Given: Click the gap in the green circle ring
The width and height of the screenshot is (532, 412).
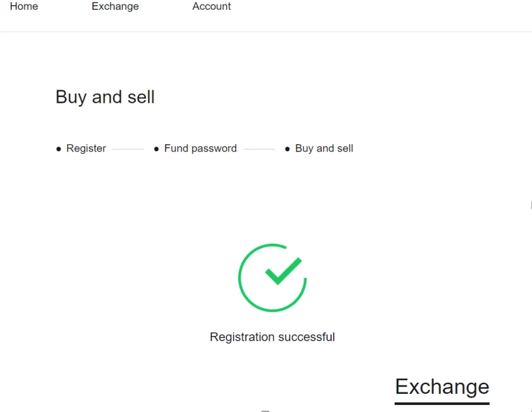Looking at the screenshot, I should 297,254.
